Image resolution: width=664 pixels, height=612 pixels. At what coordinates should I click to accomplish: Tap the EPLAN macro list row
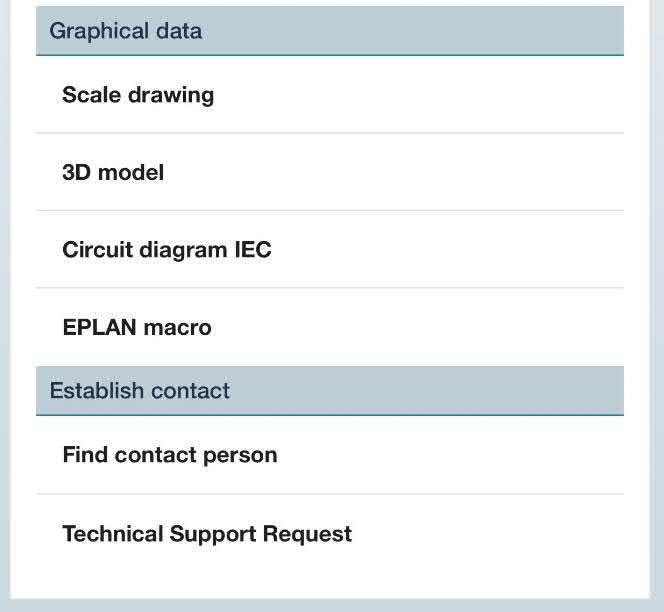click(x=330, y=327)
